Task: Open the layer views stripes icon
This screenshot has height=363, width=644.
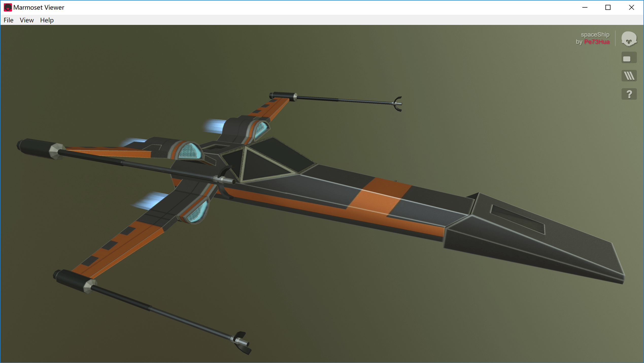Action: click(x=629, y=76)
